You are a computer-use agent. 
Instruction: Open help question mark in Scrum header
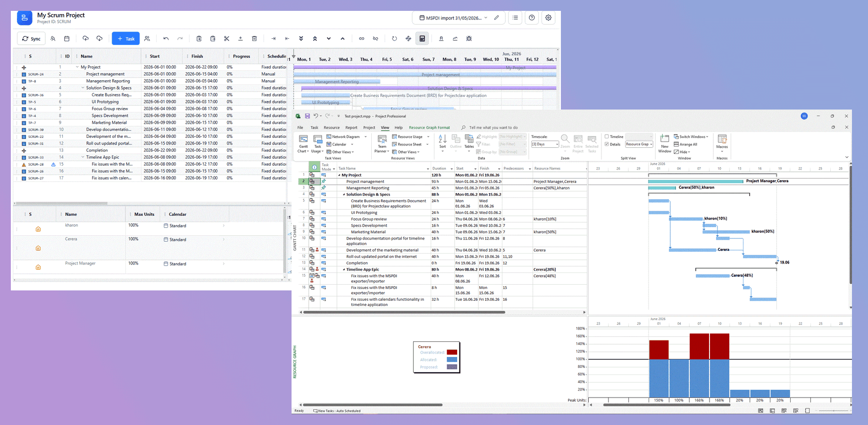coord(532,17)
